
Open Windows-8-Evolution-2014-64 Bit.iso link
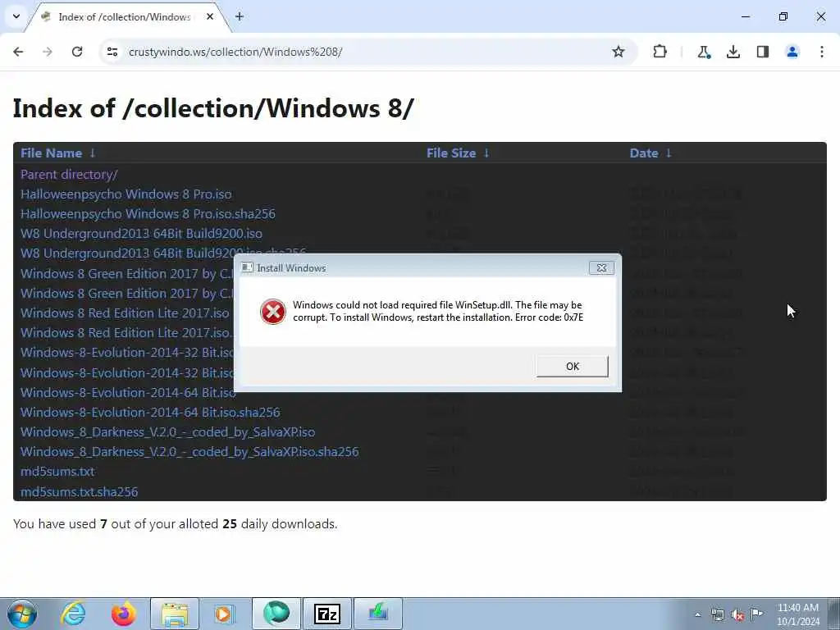(x=127, y=393)
